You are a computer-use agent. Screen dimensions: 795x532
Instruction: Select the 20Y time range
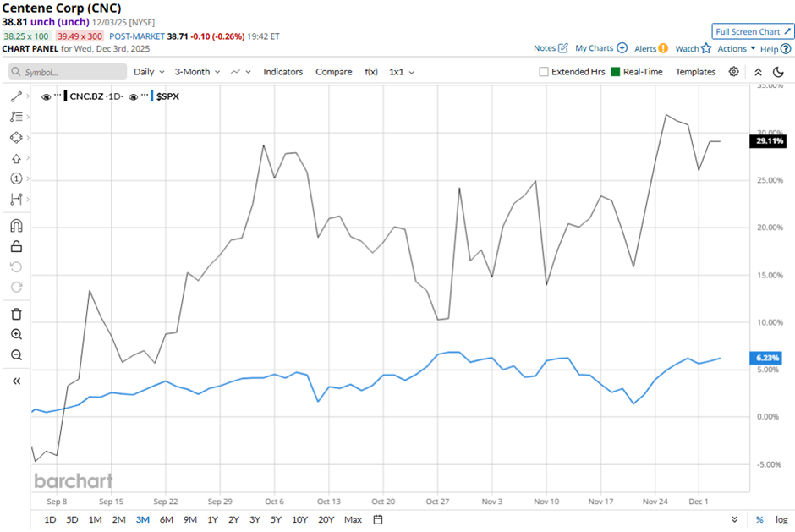pos(326,520)
